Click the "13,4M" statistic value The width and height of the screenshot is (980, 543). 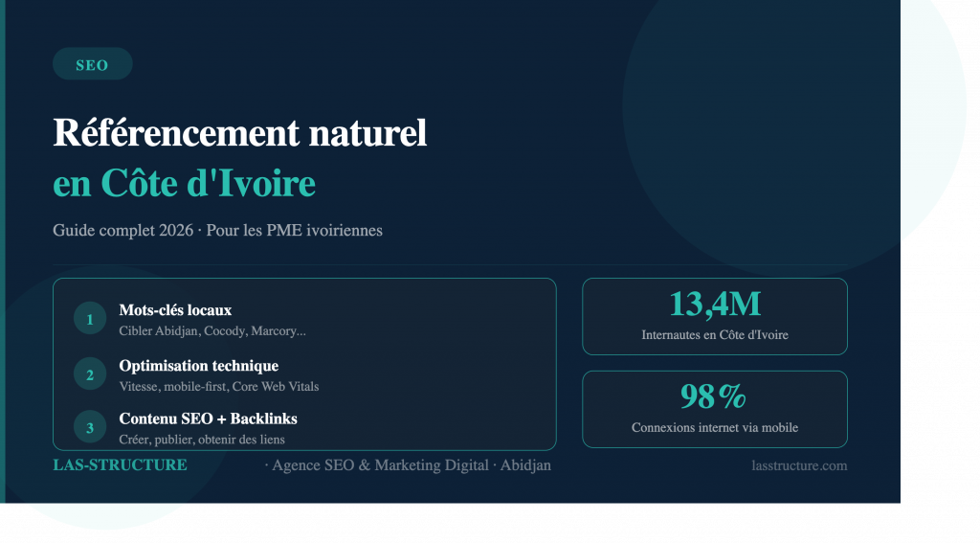(x=715, y=305)
